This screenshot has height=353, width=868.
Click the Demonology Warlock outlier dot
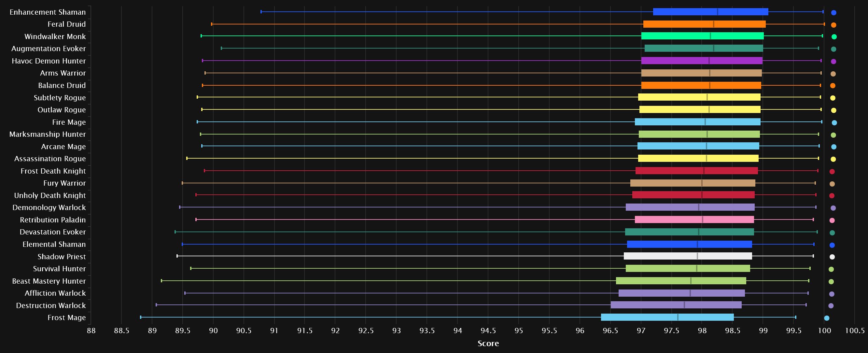tap(833, 208)
